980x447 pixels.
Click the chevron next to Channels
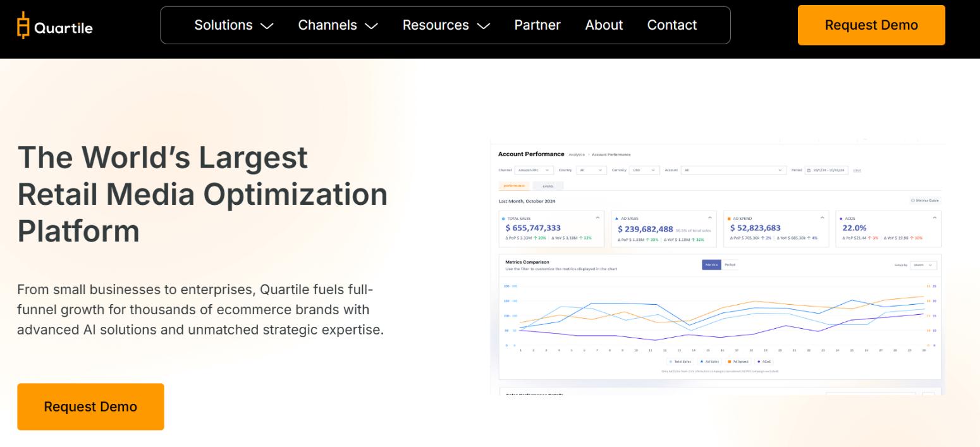tap(371, 26)
